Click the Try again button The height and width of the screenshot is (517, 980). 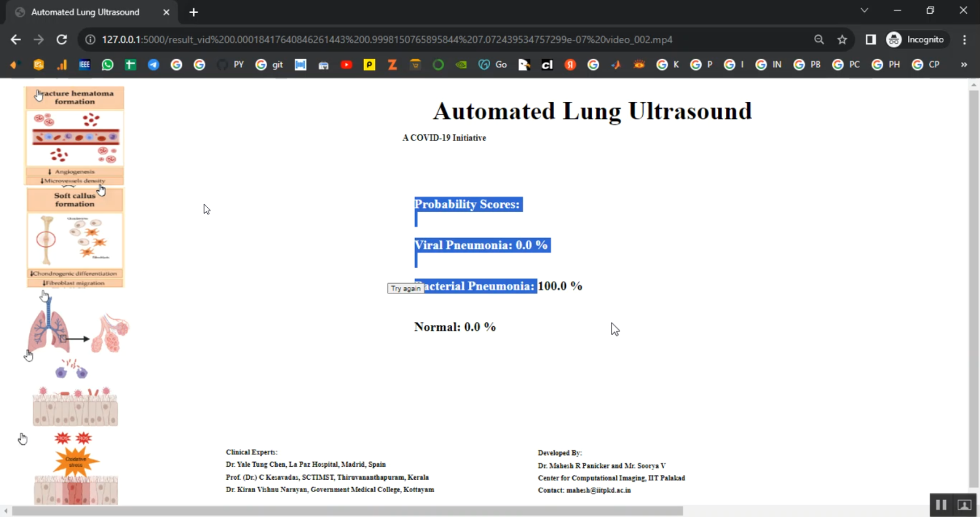click(405, 288)
